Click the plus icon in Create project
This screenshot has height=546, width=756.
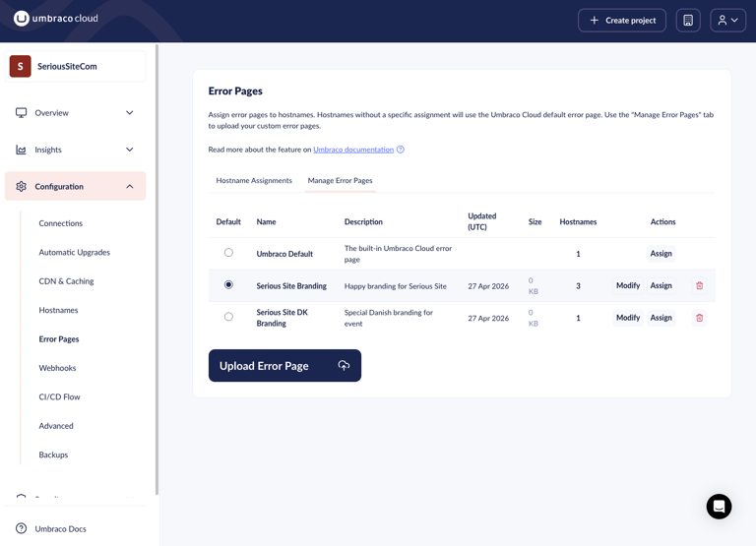coord(595,21)
